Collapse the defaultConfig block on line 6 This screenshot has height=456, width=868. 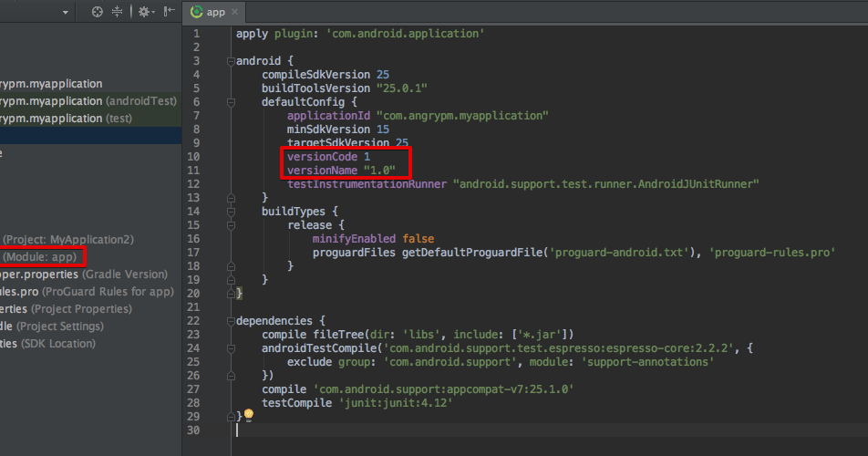(231, 102)
